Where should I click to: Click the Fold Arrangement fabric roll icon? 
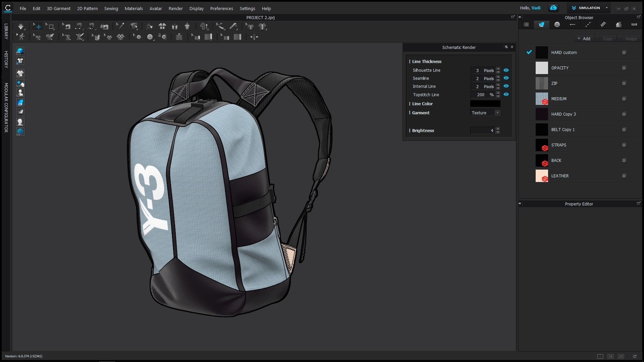pyautogui.click(x=208, y=37)
